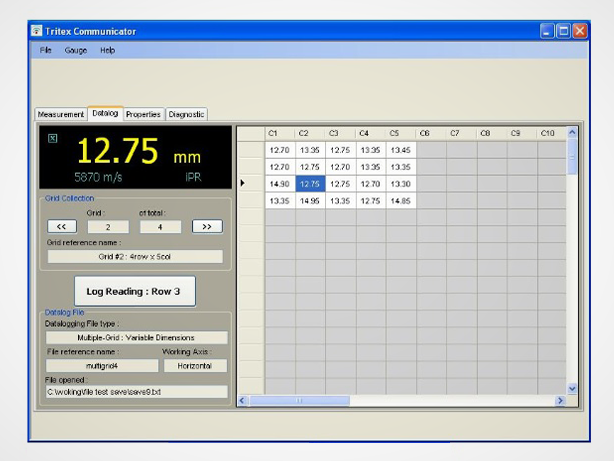Select column header C7
Image resolution: width=614 pixels, height=461 pixels.
tap(462, 134)
